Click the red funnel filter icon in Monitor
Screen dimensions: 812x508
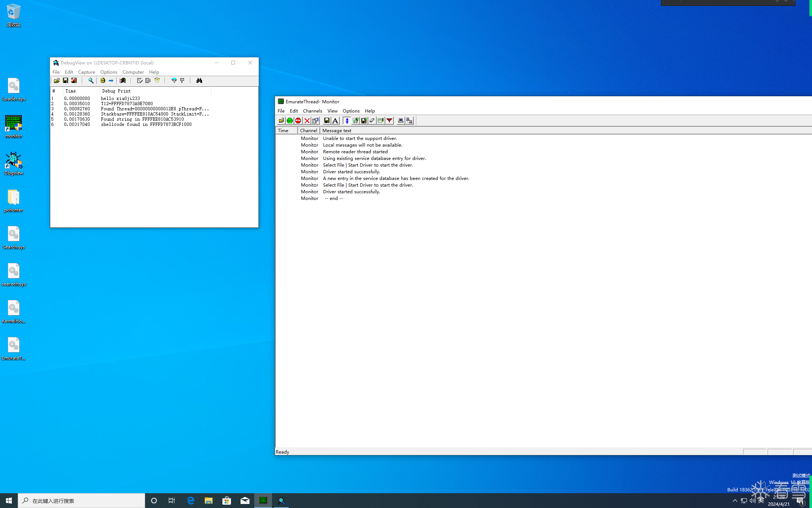point(389,121)
